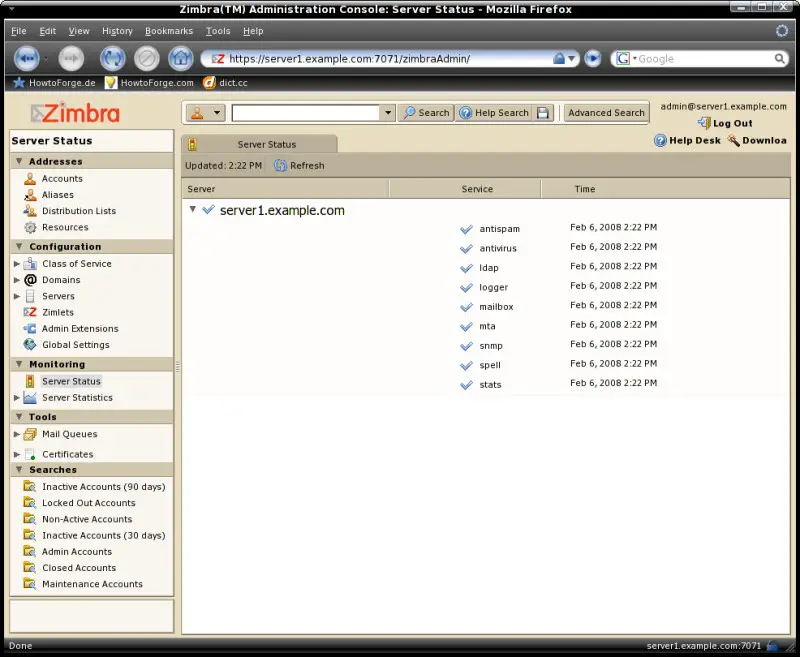Open the dict.cc bookmark
This screenshot has width=800, height=657.
[x=225, y=83]
